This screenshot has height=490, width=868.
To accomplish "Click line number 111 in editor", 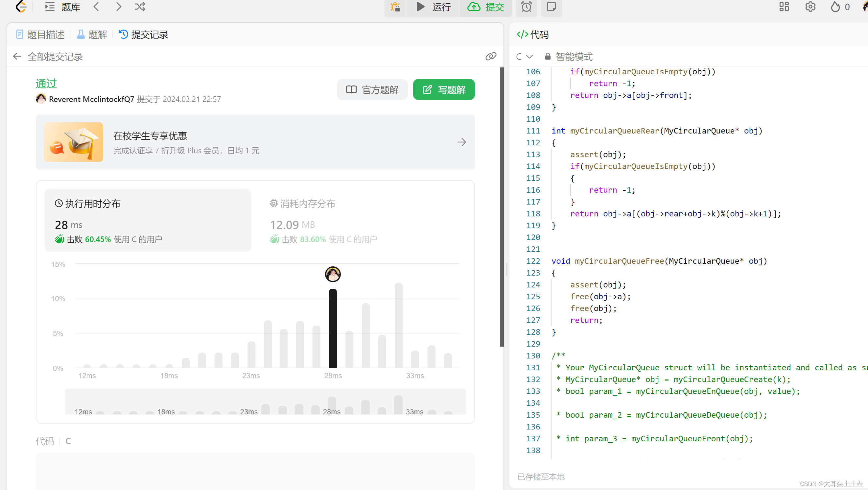I will (533, 131).
